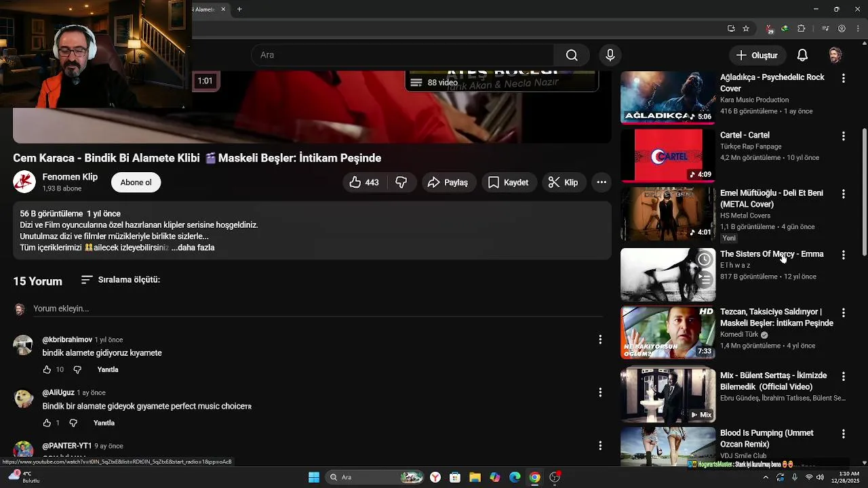Open Blood Is Pumping (Ummet Ozcan Remix) title

pos(767,439)
